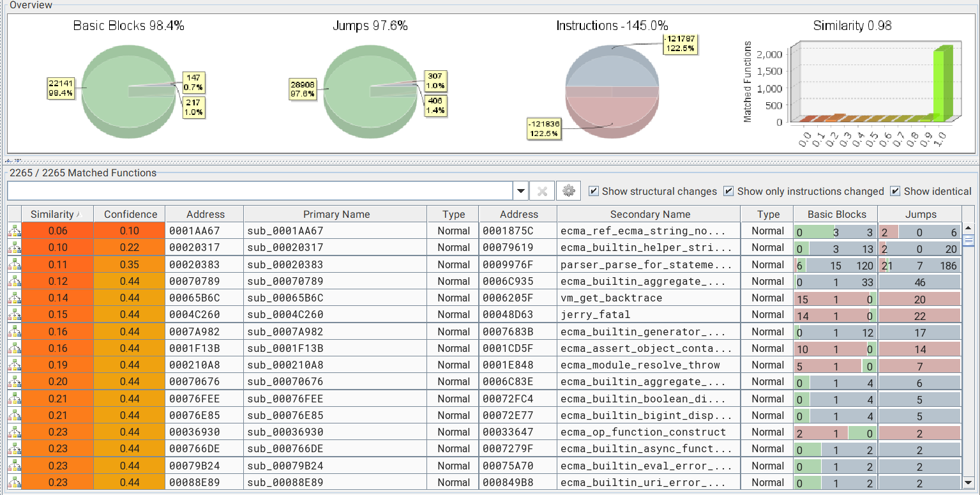Select primary name sub_0001F13B
Image resolution: width=980 pixels, height=495 pixels.
click(285, 349)
